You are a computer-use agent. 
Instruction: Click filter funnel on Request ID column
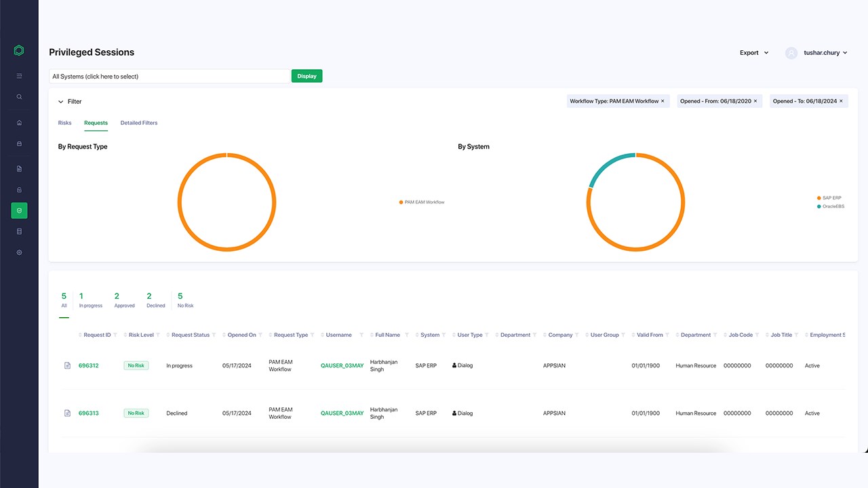pos(115,335)
